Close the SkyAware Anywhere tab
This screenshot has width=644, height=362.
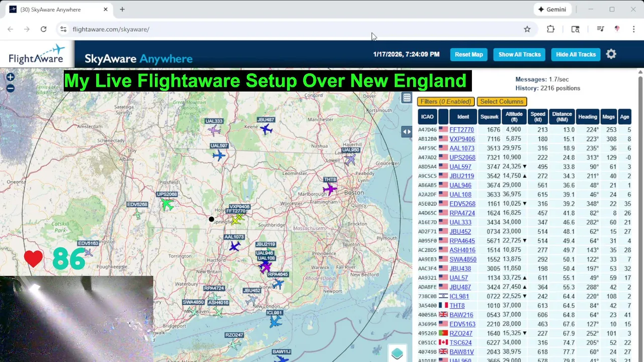click(x=106, y=10)
